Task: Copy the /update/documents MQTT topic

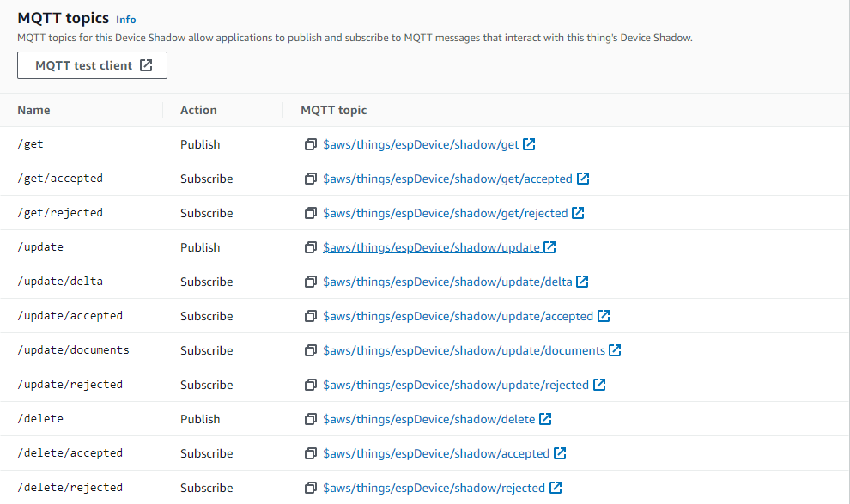Action: pyautogui.click(x=310, y=350)
